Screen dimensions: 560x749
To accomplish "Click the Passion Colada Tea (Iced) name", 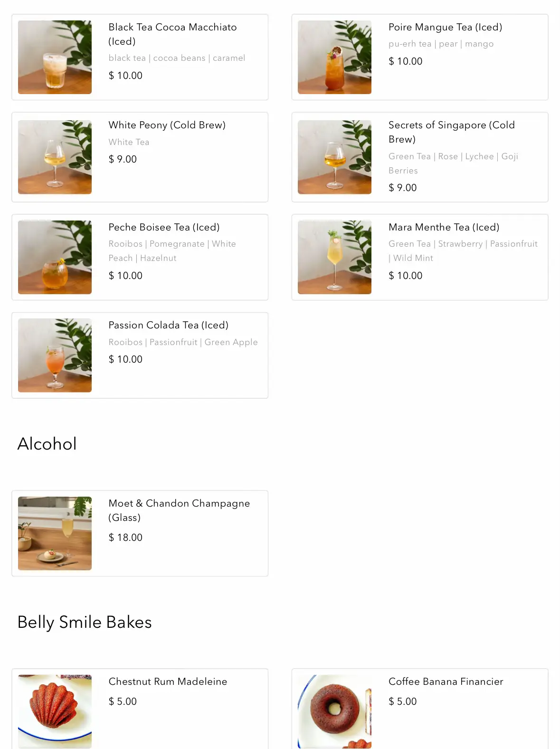I will (168, 325).
